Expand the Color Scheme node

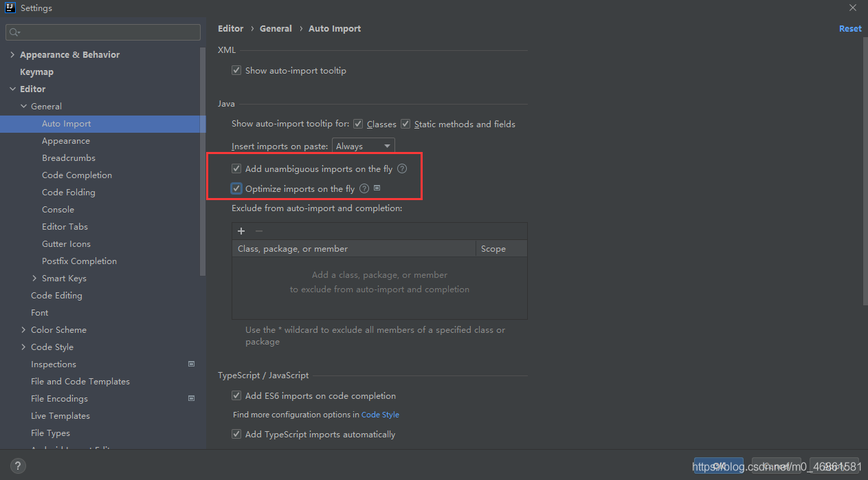[23, 329]
